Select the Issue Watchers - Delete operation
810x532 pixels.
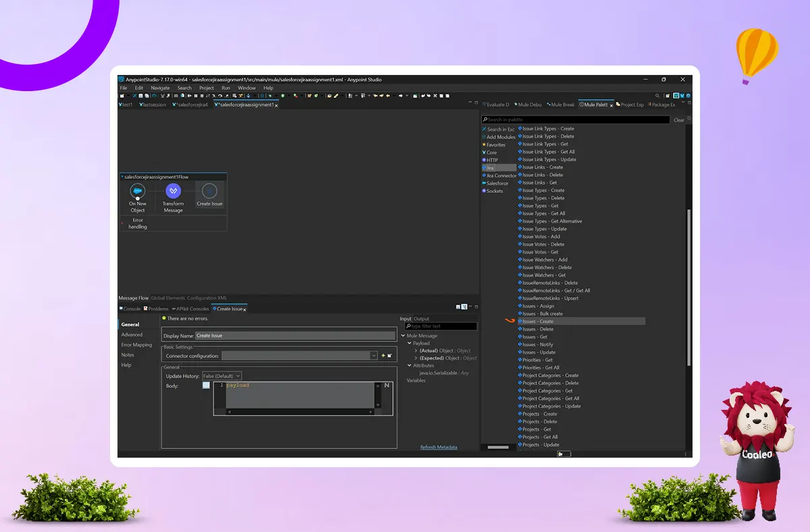pyautogui.click(x=545, y=267)
